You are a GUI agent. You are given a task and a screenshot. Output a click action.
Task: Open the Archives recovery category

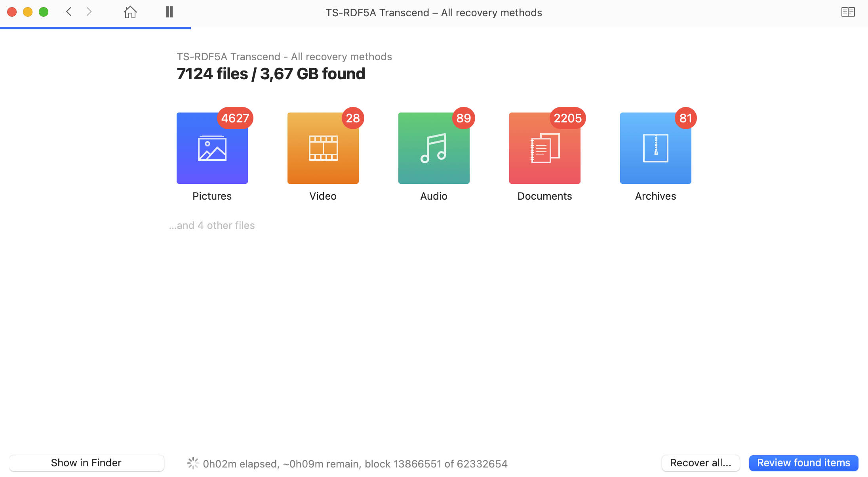point(655,148)
